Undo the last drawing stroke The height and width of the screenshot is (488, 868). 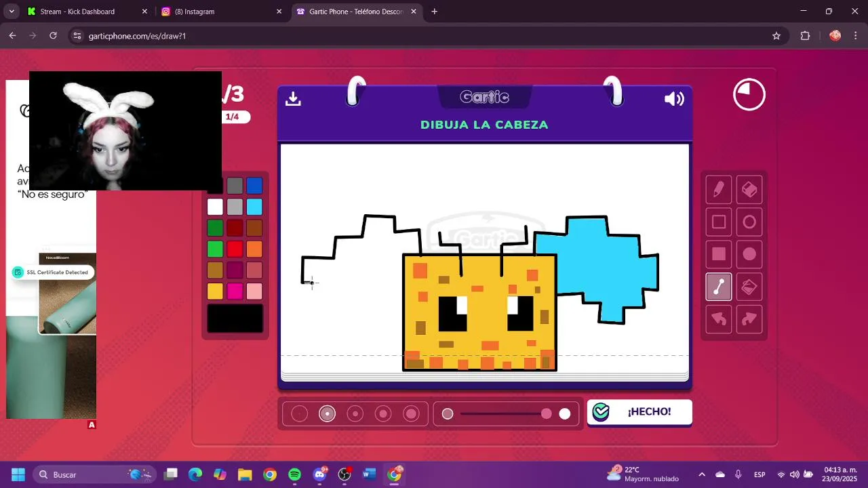[x=719, y=319]
